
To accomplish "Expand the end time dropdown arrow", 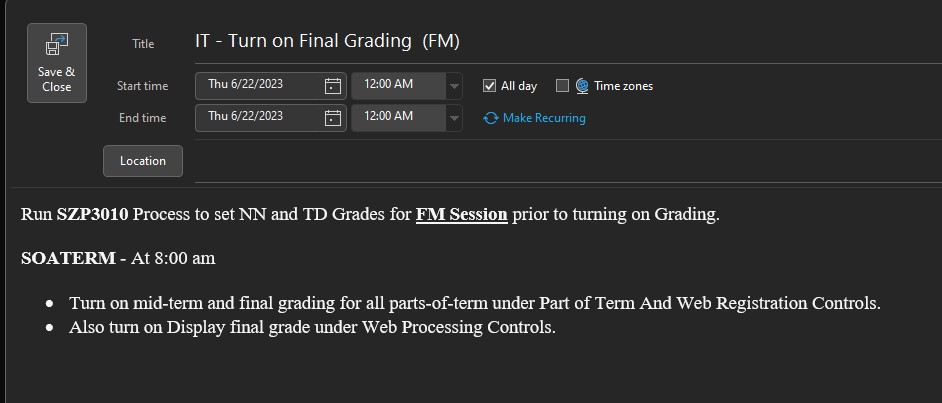I will point(455,118).
